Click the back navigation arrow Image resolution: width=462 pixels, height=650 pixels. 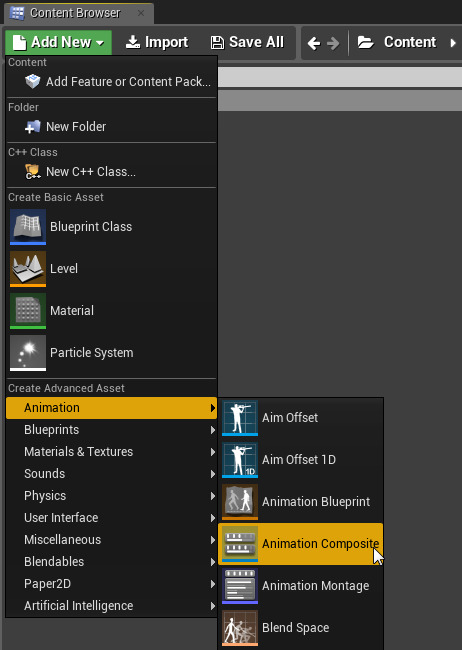pyautogui.click(x=314, y=43)
